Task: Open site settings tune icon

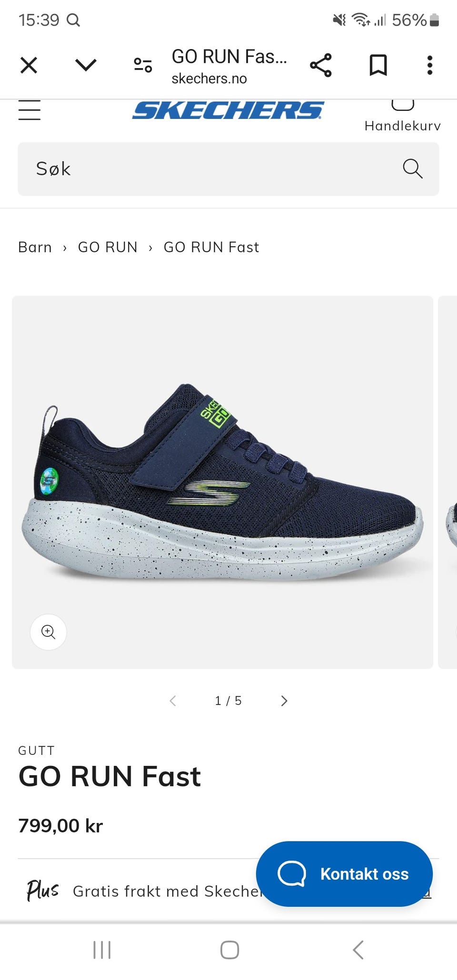Action: (x=143, y=65)
